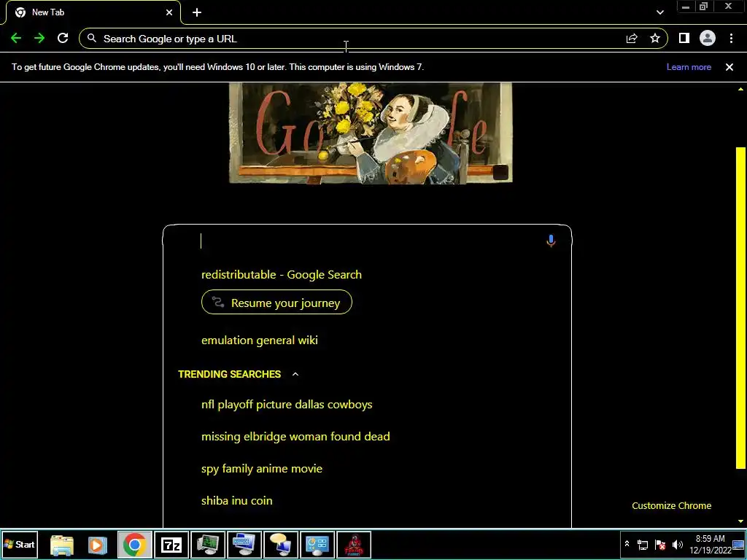Click the page scrollbar down arrow
The width and height of the screenshot is (747, 560).
coord(741,522)
